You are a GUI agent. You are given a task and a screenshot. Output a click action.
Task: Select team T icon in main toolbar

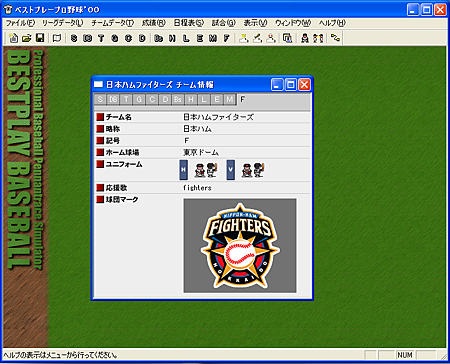click(101, 38)
